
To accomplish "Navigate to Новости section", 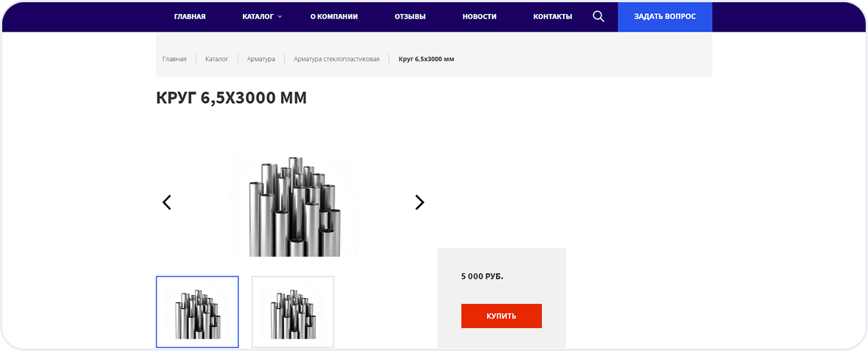I will coord(479,16).
